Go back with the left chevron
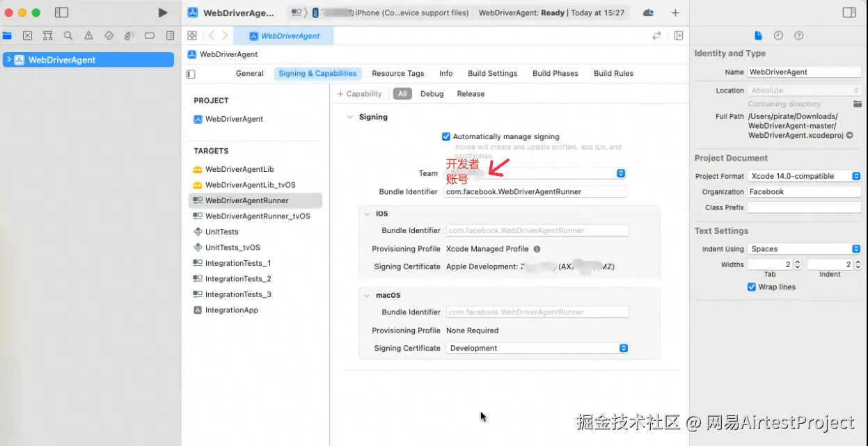Image resolution: width=868 pixels, height=446 pixels. (212, 35)
